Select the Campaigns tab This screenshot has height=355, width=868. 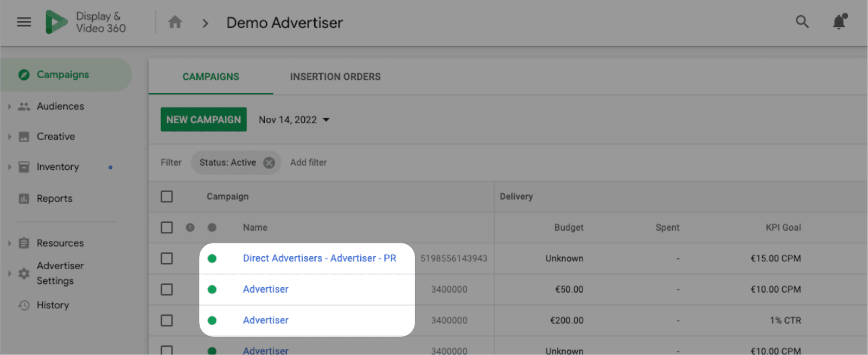210,77
